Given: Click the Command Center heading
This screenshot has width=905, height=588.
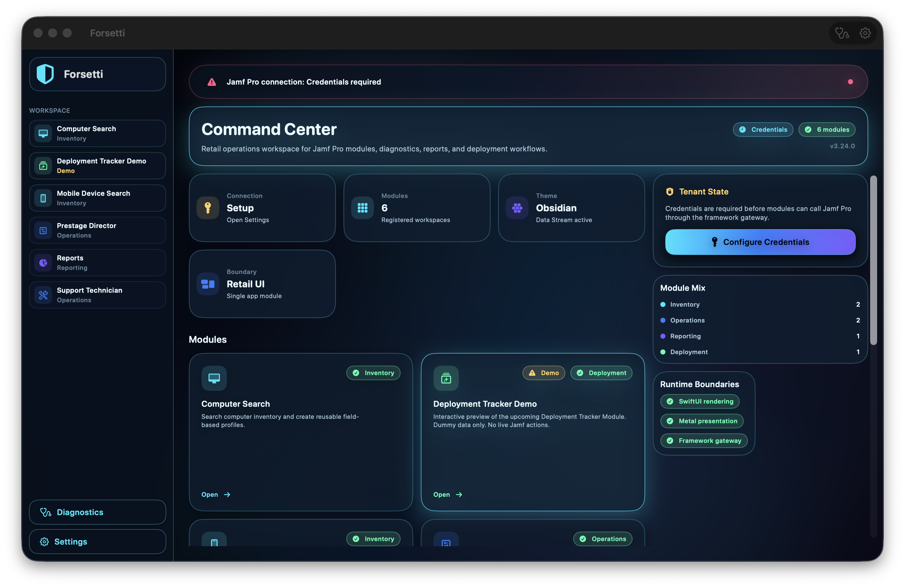Looking at the screenshot, I should (269, 129).
